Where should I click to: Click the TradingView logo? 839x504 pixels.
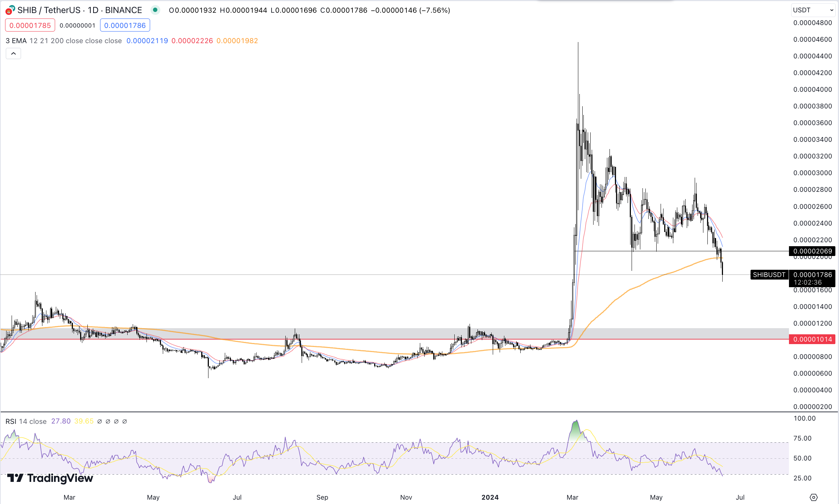point(50,478)
